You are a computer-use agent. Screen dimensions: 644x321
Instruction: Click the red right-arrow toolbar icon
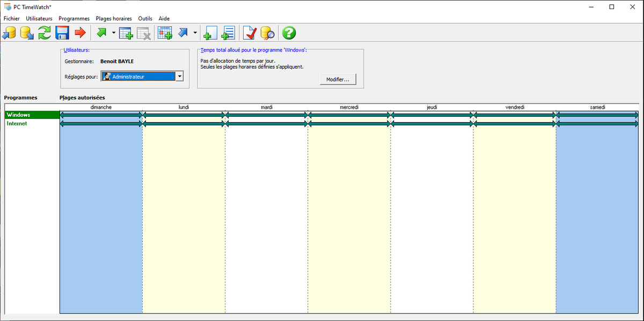point(80,33)
